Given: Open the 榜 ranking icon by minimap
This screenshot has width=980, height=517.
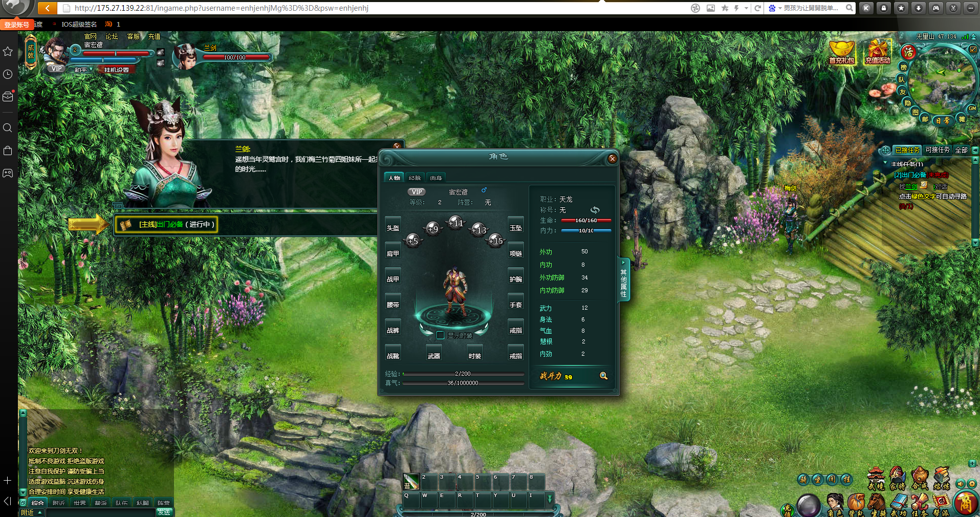Looking at the screenshot, I should (x=904, y=67).
